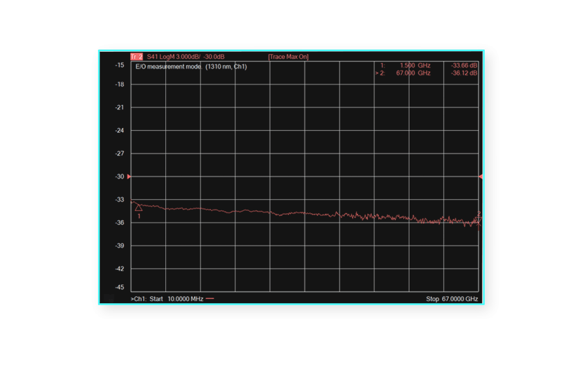
Task: Click the Stop 67.0000 GHz field
Action: click(x=452, y=299)
